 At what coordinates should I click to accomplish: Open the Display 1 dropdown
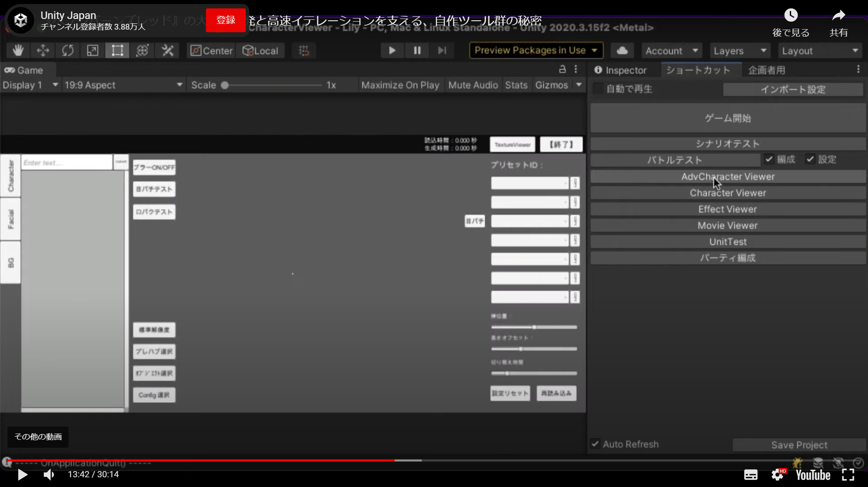pyautogui.click(x=30, y=85)
